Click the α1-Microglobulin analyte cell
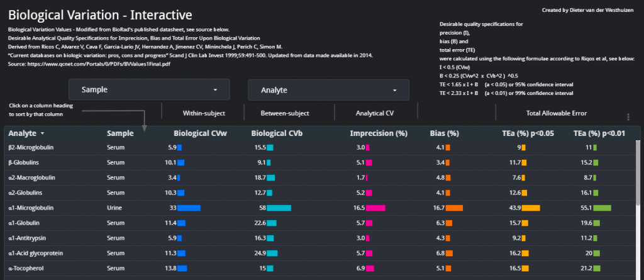 [31, 208]
